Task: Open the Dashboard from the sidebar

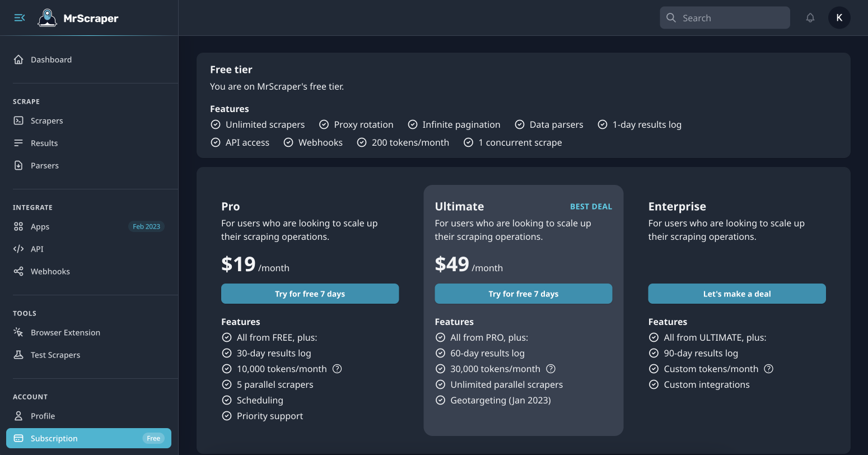Action: click(x=51, y=59)
